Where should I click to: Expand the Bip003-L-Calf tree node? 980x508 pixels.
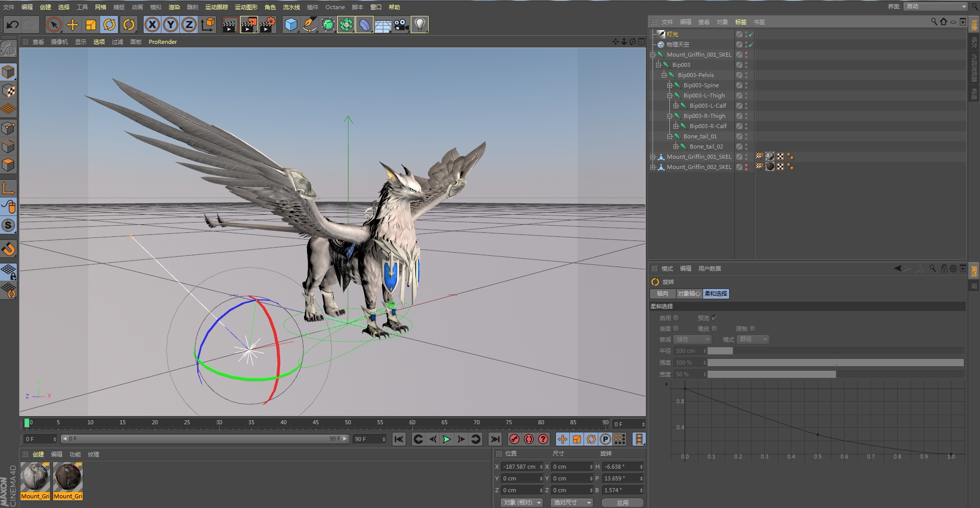675,106
